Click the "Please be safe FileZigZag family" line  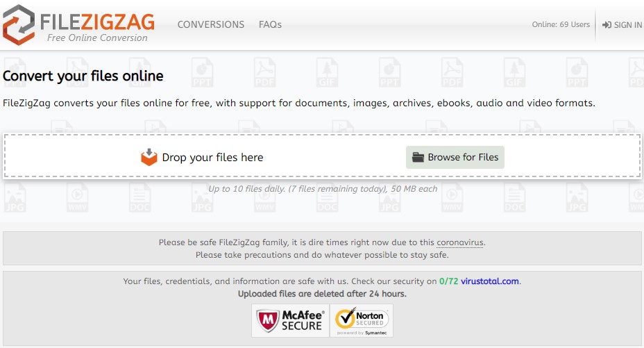click(x=322, y=242)
